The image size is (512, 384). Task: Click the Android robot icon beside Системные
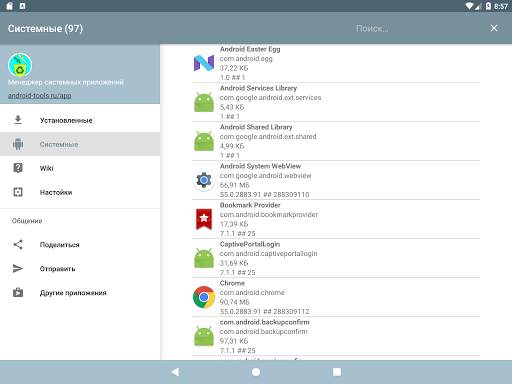click(18, 144)
